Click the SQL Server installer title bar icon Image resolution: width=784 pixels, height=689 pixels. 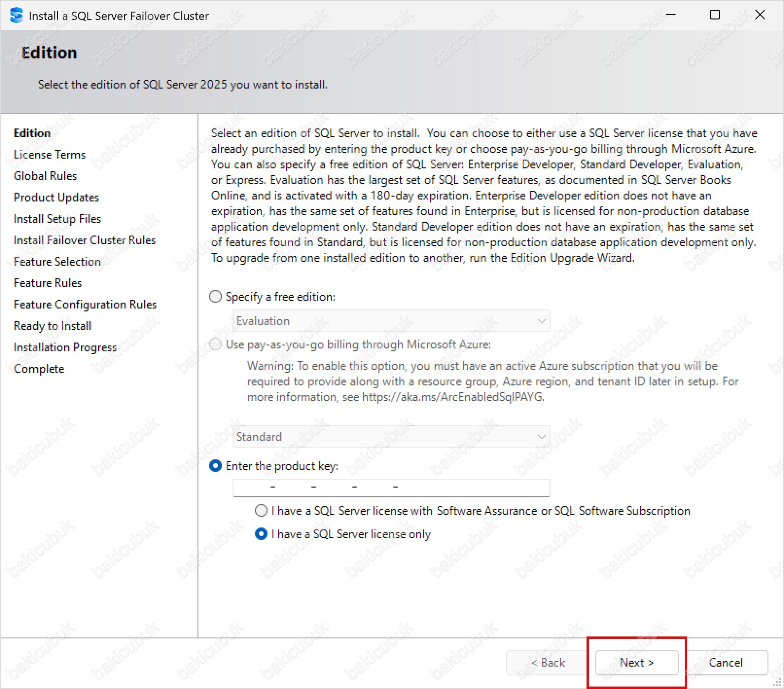[16, 16]
